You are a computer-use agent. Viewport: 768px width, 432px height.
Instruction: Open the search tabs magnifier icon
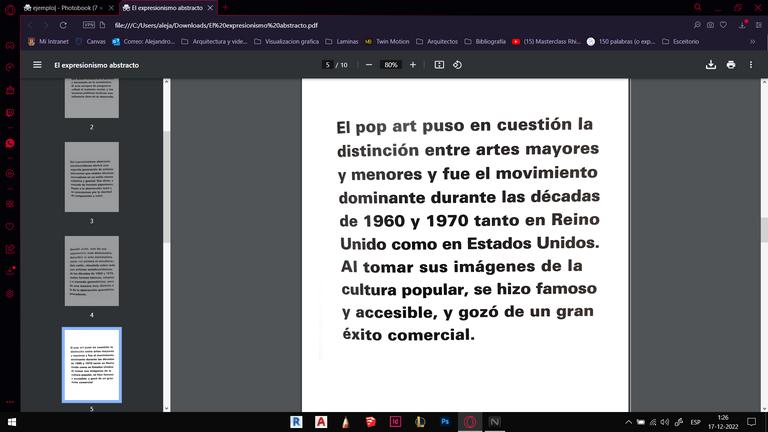(x=697, y=7)
